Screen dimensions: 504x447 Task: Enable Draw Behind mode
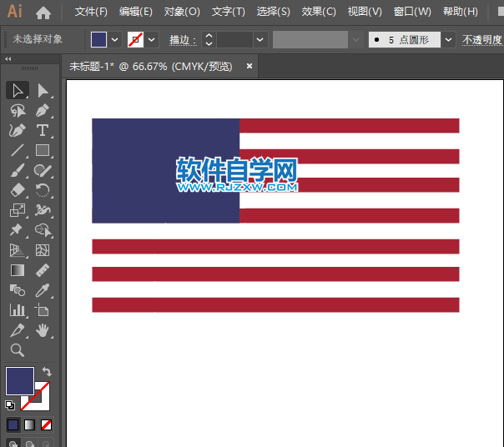click(29, 443)
